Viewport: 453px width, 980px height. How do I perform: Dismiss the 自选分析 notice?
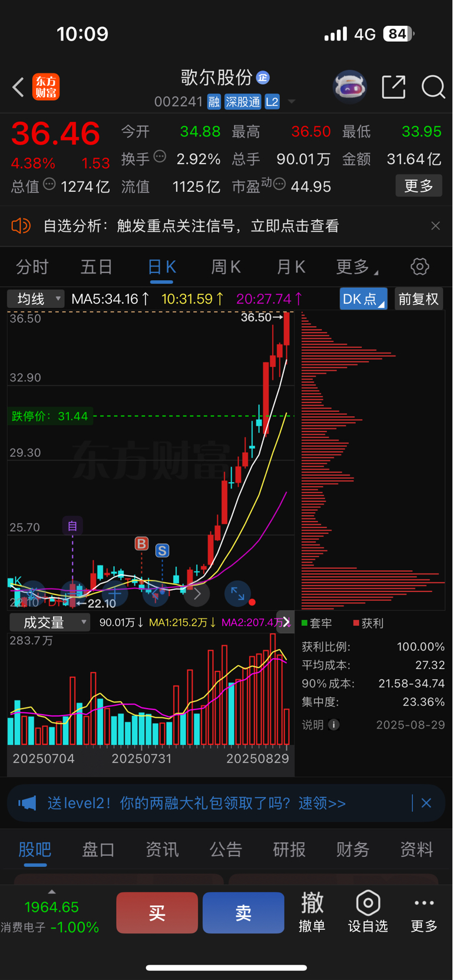click(x=435, y=226)
